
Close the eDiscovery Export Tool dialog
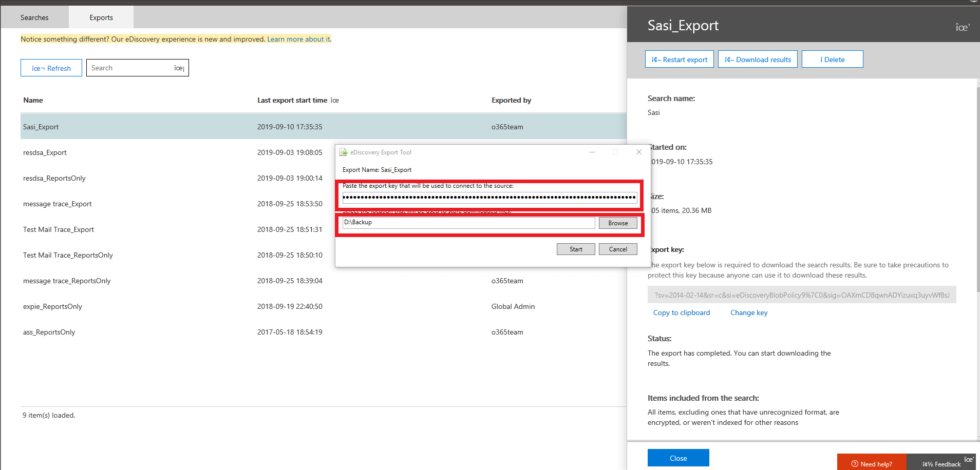point(639,152)
